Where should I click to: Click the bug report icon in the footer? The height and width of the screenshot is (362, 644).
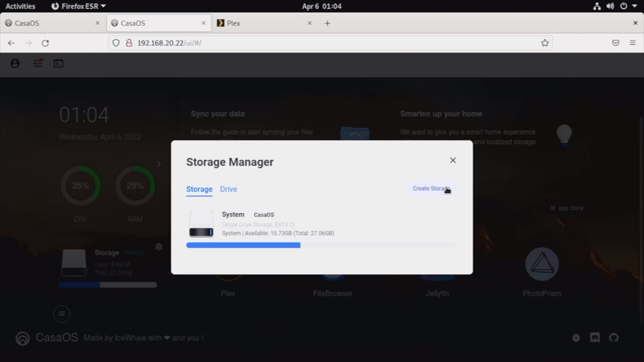576,338
